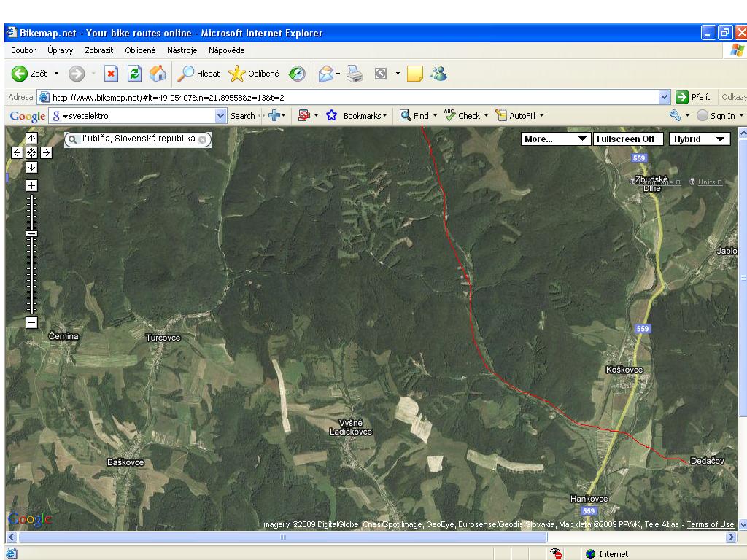This screenshot has width=747, height=560.
Task: Click the browser Home icon
Action: (157, 74)
